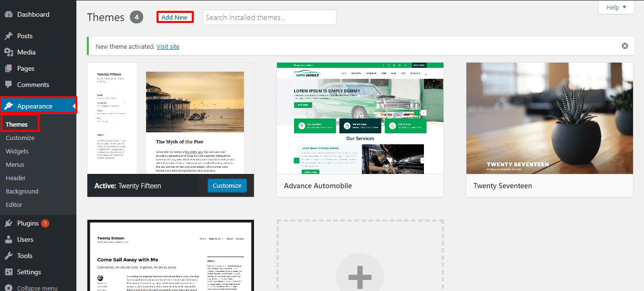Go to Menus under Appearance
Image resolution: width=644 pixels, height=291 pixels.
pos(15,164)
